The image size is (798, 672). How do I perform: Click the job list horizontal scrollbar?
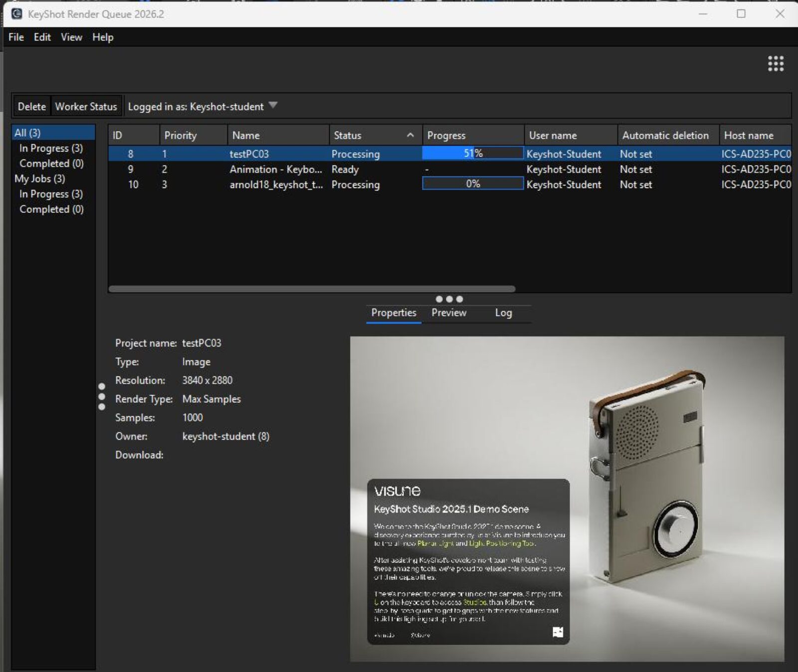point(312,289)
